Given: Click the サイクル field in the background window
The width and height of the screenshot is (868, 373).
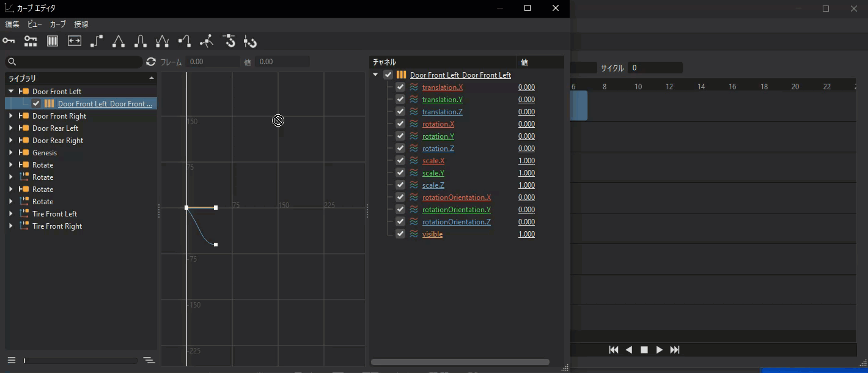Looking at the screenshot, I should pyautogui.click(x=655, y=68).
